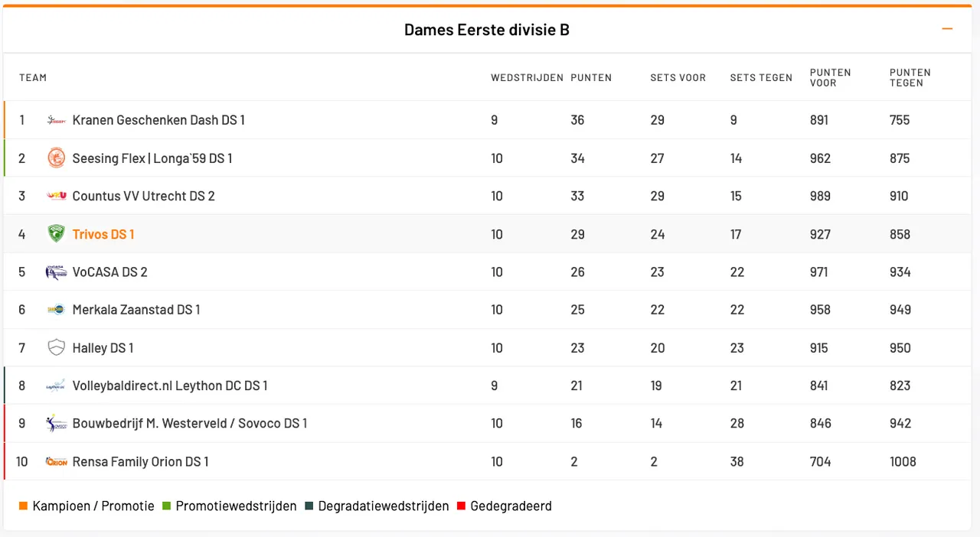This screenshot has width=980, height=537.
Task: Click the Sovoco team logo
Action: pyautogui.click(x=56, y=424)
